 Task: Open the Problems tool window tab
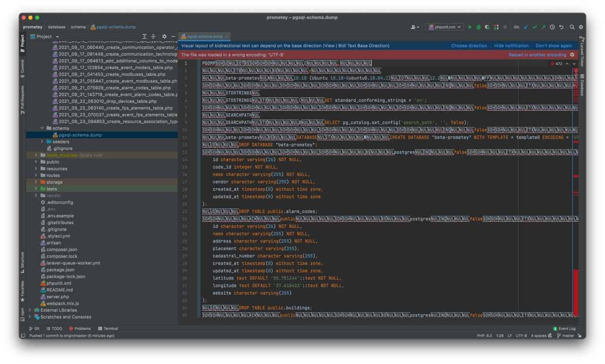pos(80,329)
